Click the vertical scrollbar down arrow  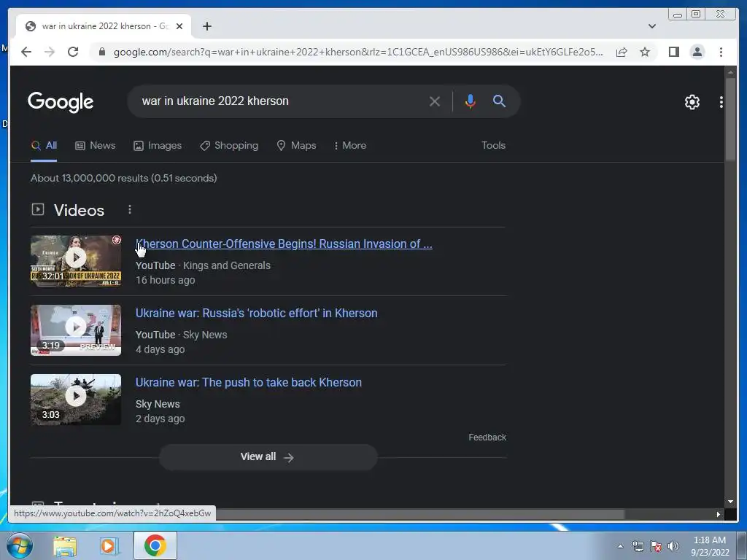point(730,502)
